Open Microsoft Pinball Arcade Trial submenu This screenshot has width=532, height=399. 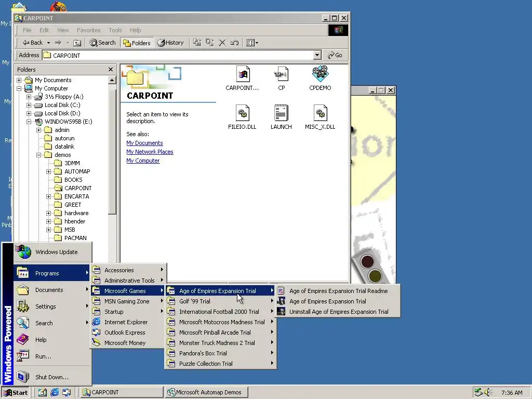220,332
